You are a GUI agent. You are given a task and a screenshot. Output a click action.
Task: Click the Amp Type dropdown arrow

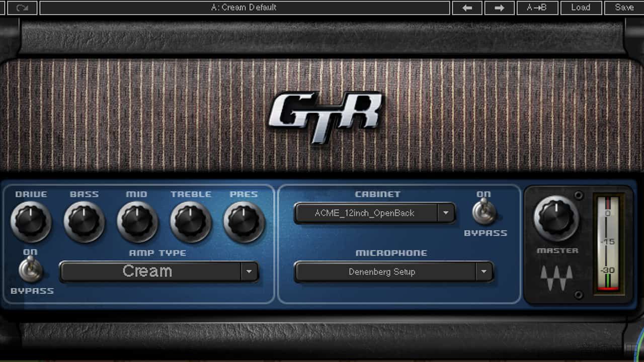(249, 271)
